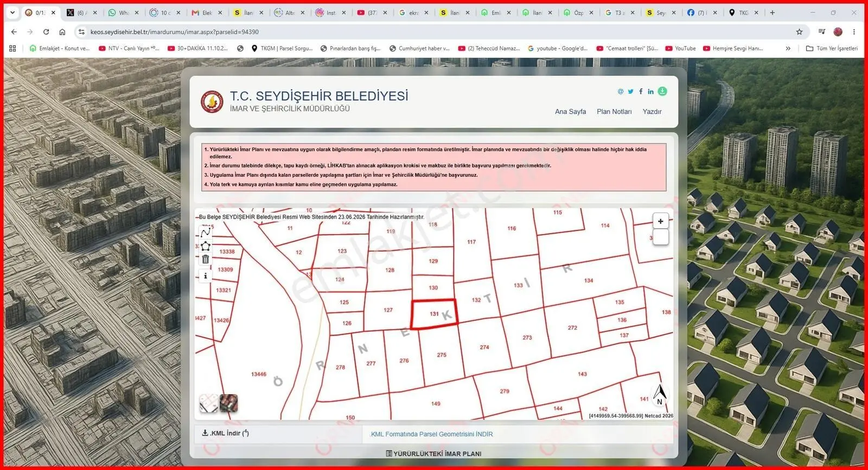Select the polygon drawing tool on map

206,246
